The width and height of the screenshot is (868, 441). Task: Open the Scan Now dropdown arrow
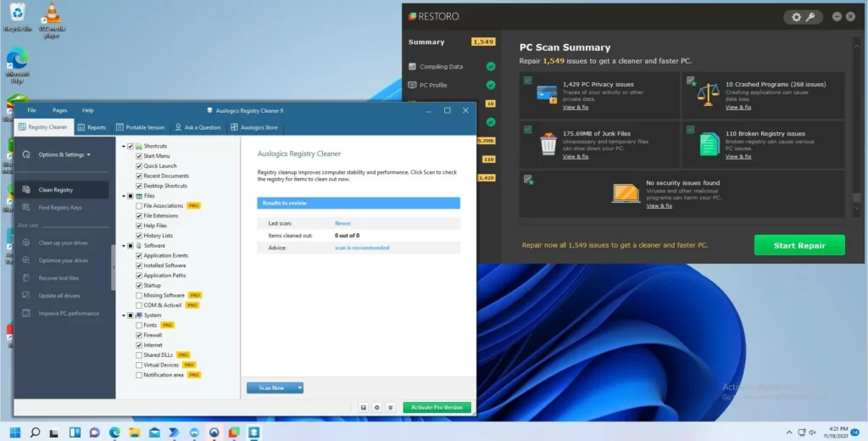tap(299, 388)
